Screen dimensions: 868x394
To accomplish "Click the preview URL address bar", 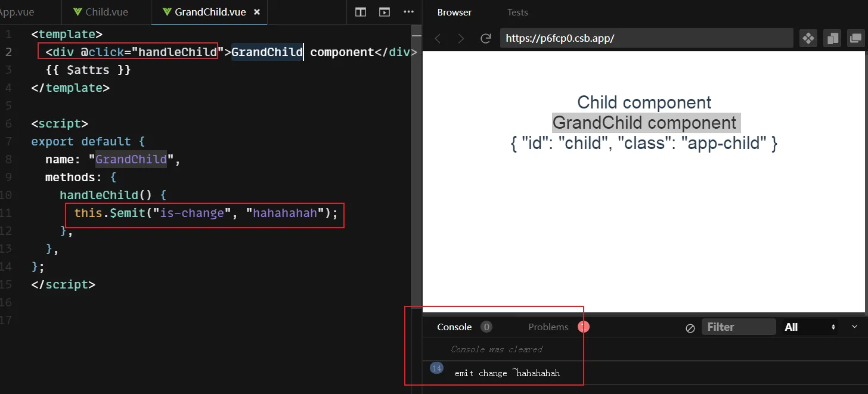I will point(648,39).
